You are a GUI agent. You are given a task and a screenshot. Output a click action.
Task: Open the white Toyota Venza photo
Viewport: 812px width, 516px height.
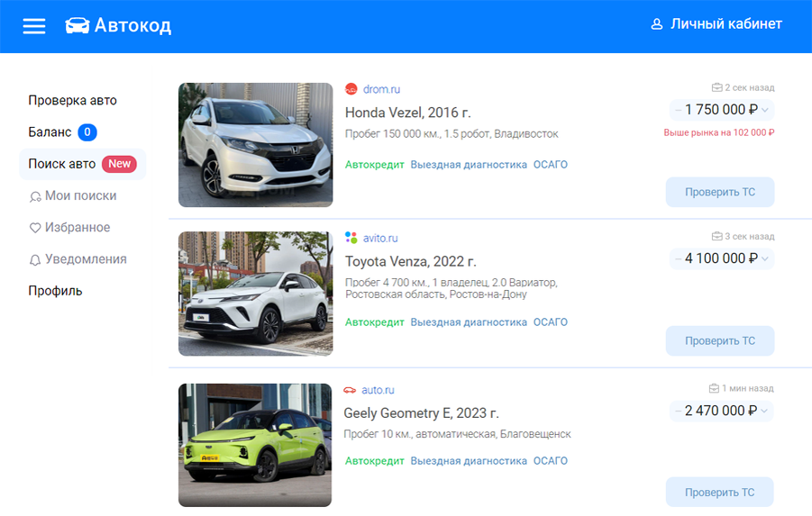256,294
